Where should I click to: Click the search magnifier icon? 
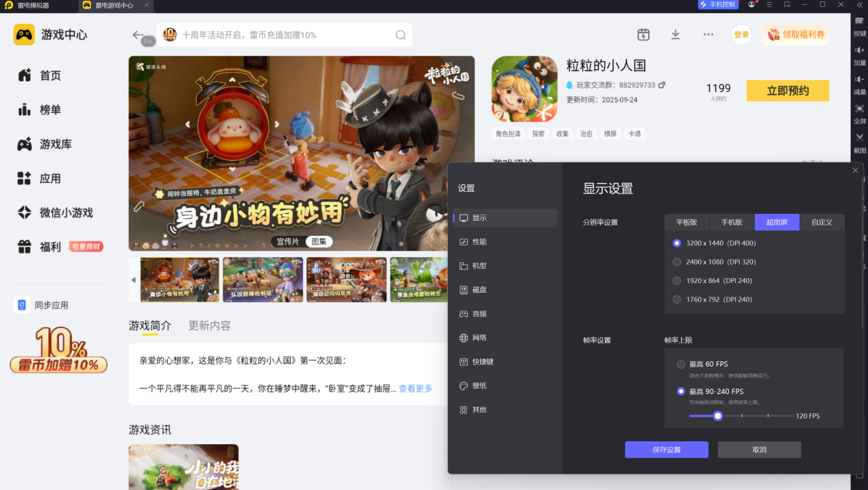click(x=401, y=35)
